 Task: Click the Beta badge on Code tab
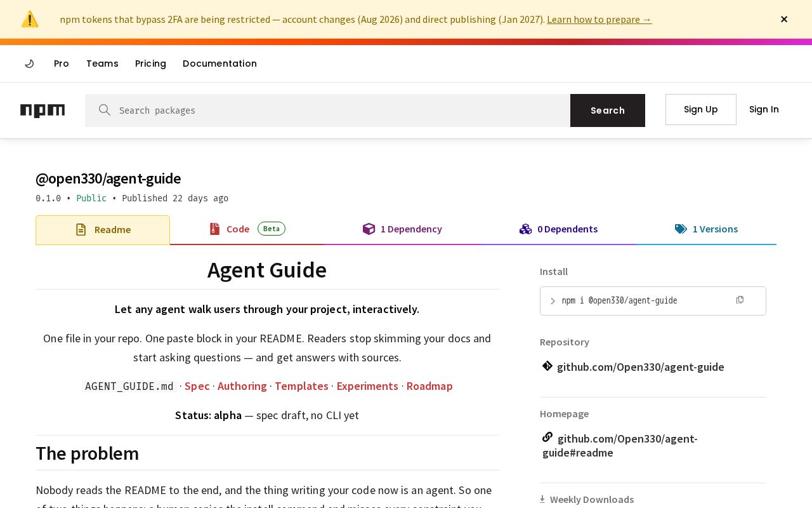pyautogui.click(x=272, y=229)
